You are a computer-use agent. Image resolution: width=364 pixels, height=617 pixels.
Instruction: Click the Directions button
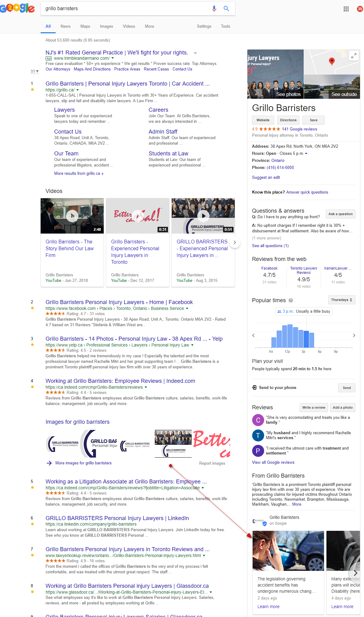(x=288, y=120)
